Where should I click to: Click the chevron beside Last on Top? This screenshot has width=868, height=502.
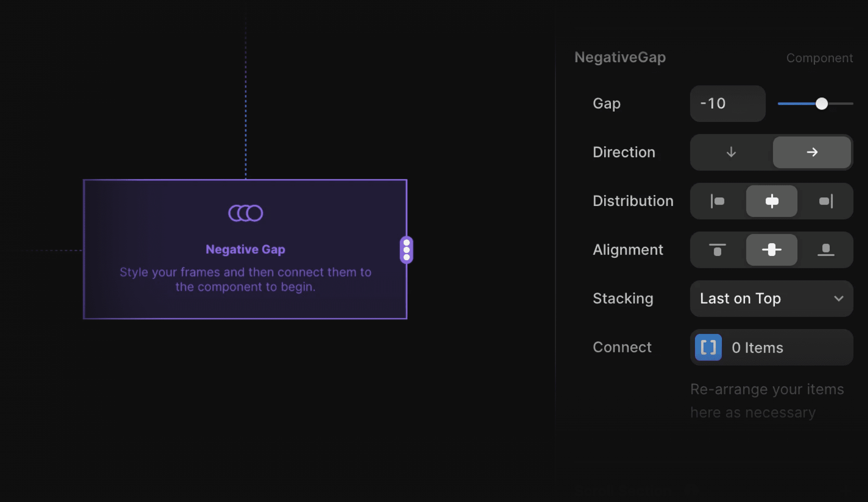839,299
